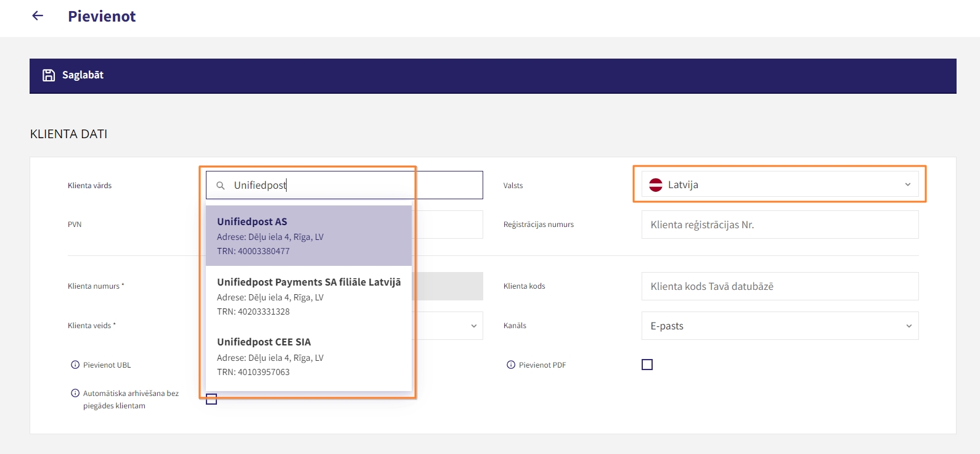
Task: Click the Saglabāt button
Action: click(73, 75)
